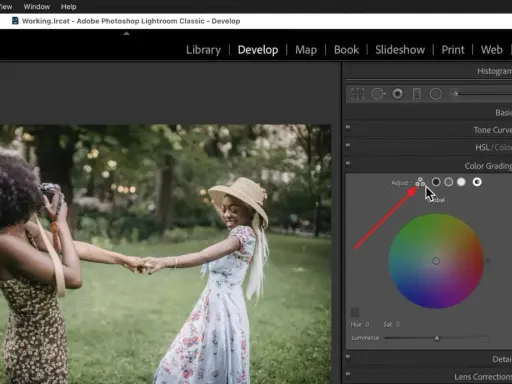Click the Sat value field
512x384 pixels.
point(398,324)
